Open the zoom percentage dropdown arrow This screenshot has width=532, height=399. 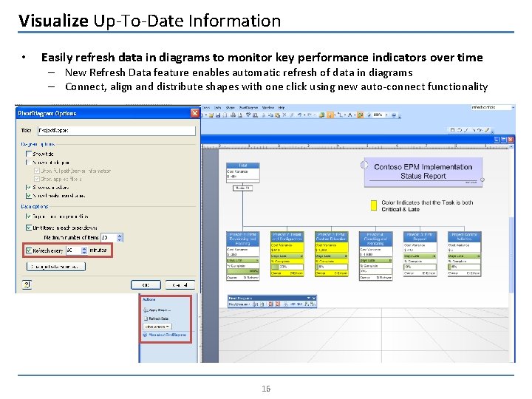point(386,115)
